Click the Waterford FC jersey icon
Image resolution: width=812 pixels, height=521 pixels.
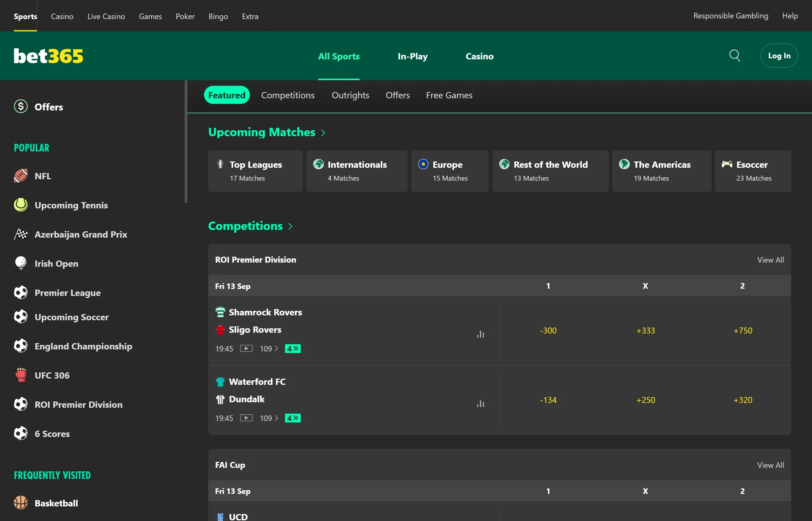coord(220,382)
